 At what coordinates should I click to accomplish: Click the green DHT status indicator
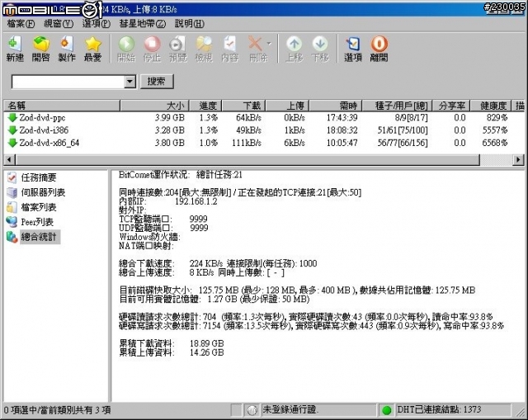point(387,410)
